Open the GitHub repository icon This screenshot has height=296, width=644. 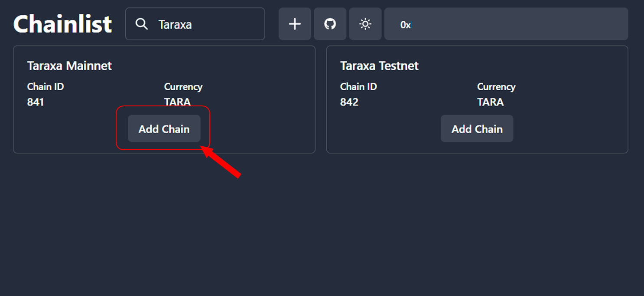pyautogui.click(x=330, y=24)
